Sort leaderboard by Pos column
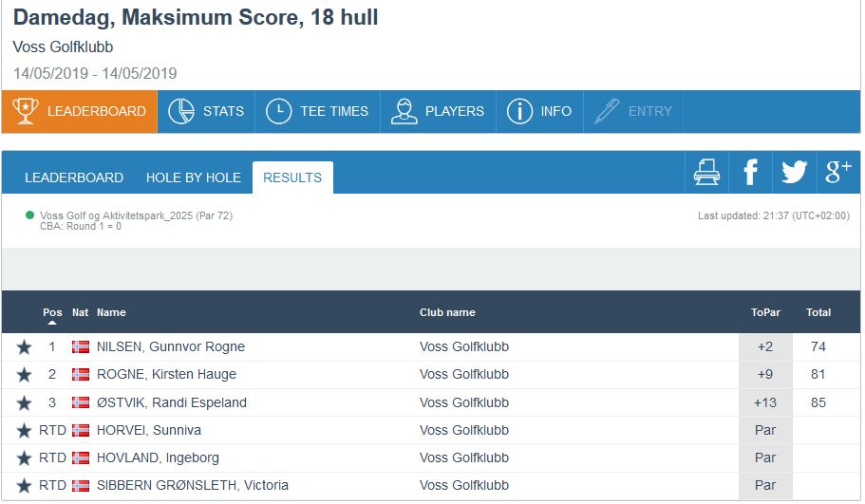 click(52, 312)
